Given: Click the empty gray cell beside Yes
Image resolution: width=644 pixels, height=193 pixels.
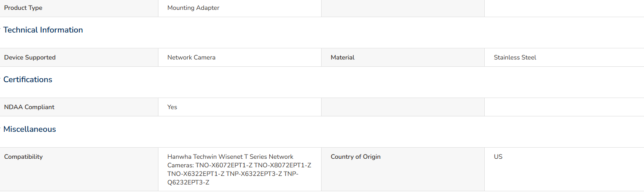Looking at the screenshot, I should click(x=403, y=107).
